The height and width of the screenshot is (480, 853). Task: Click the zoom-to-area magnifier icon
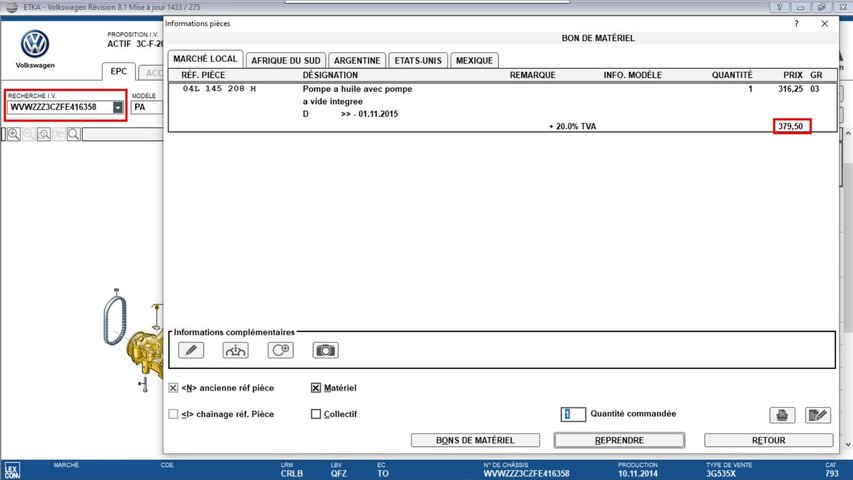pos(44,134)
